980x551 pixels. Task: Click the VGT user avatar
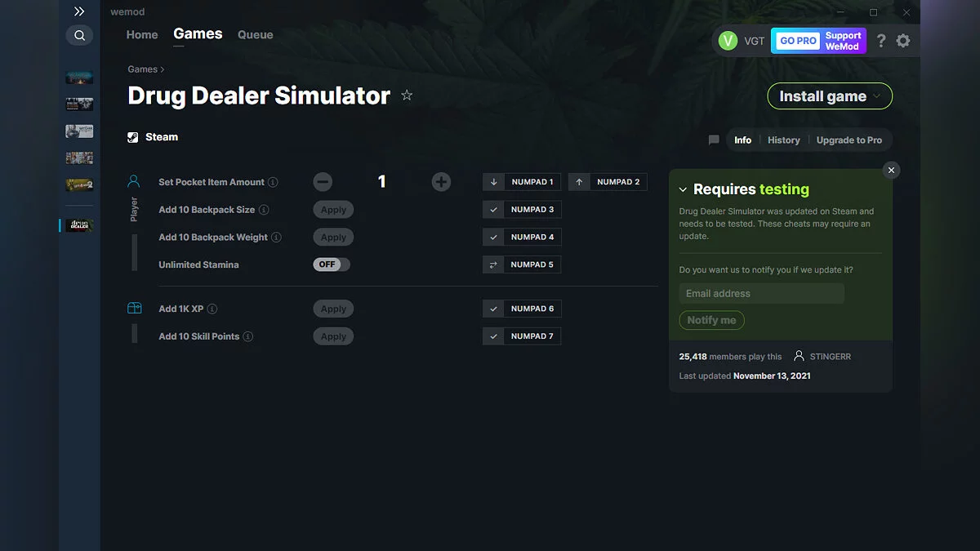(x=728, y=41)
